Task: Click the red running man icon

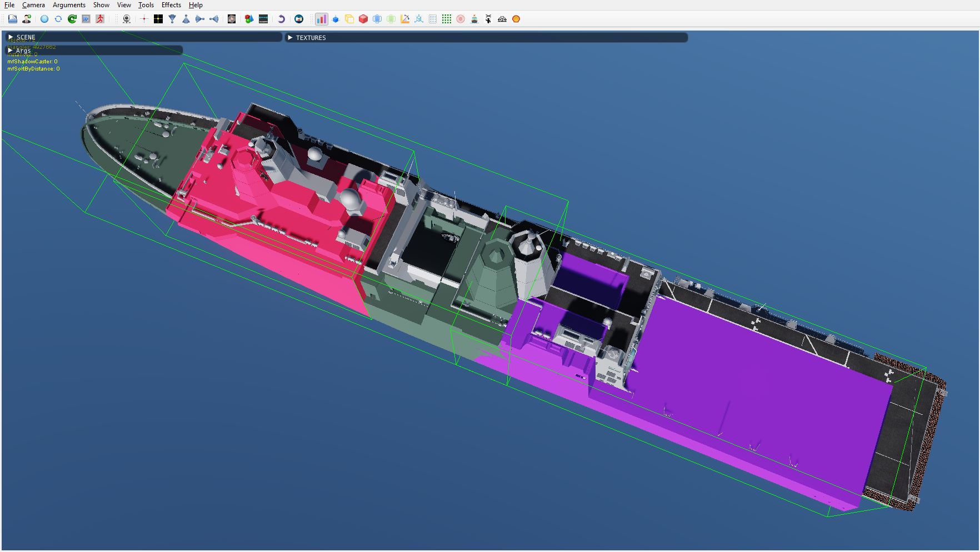Action: [100, 19]
